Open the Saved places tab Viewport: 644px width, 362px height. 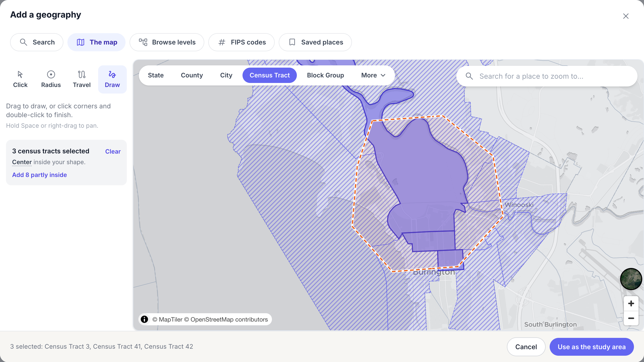click(x=315, y=42)
